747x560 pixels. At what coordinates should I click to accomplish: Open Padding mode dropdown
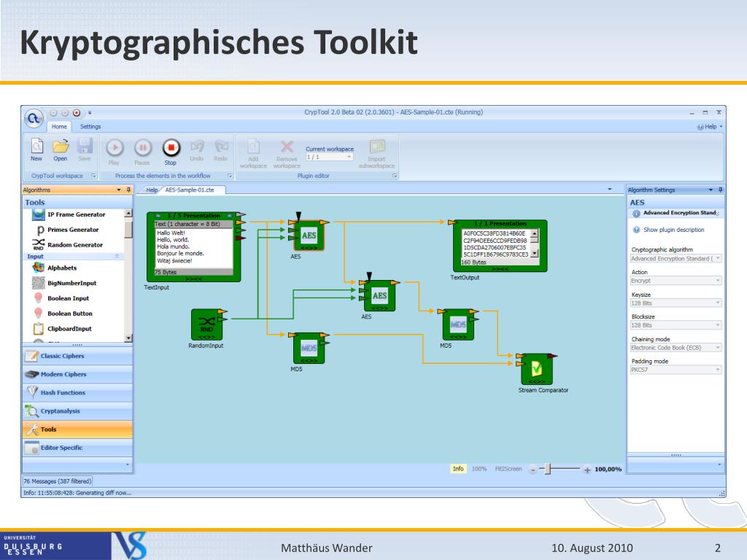[676, 370]
